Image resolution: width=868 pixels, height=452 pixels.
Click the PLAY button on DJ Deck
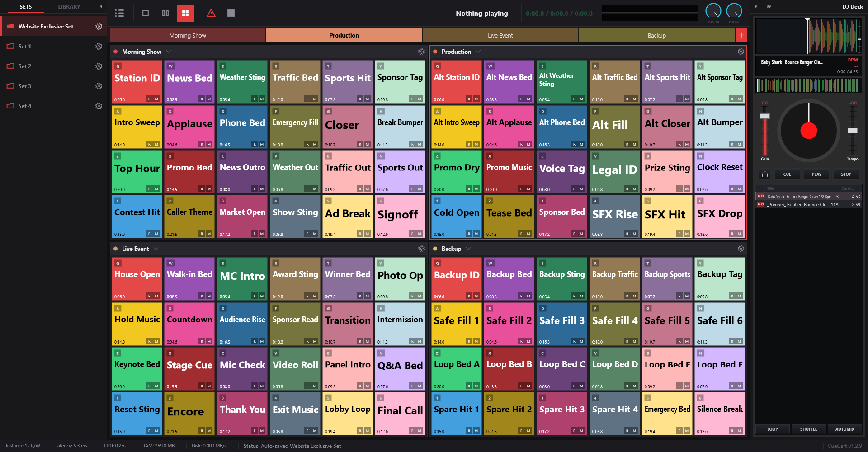(817, 174)
